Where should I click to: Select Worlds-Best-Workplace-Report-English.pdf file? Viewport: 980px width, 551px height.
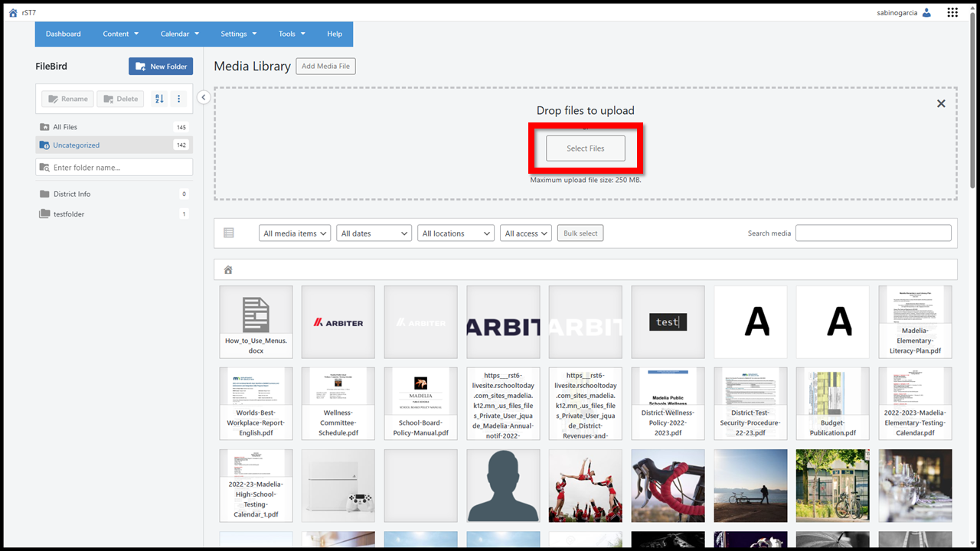coord(256,404)
